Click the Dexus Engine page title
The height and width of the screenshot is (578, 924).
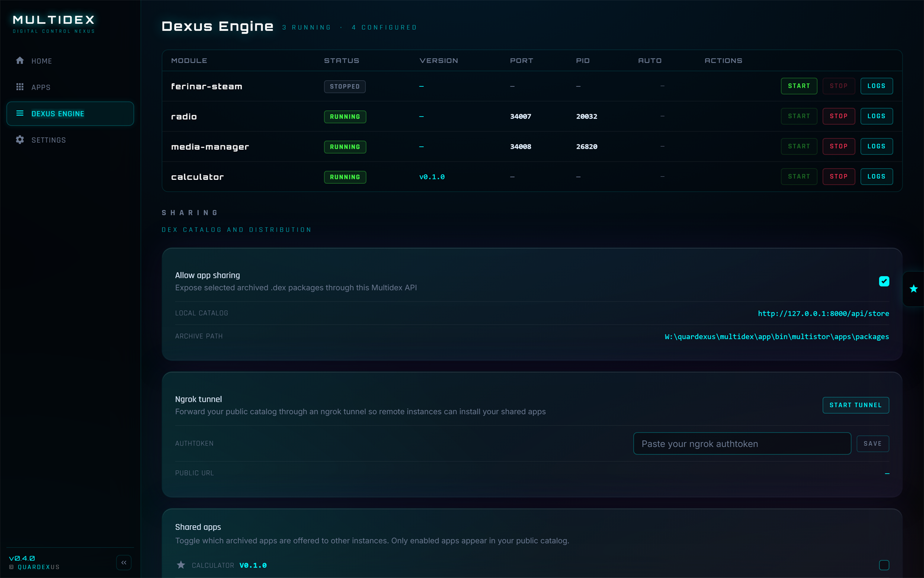217,26
